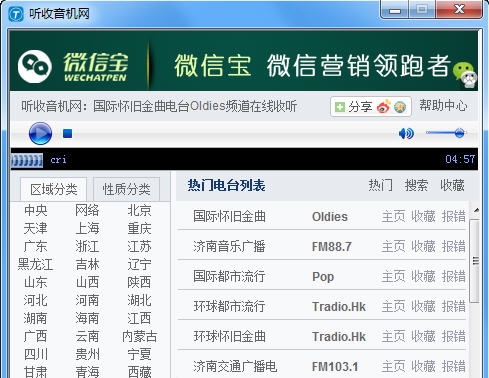
Task: Play the 环球怀旧金曲 Tradio.Hk station
Action: pyautogui.click(x=229, y=337)
